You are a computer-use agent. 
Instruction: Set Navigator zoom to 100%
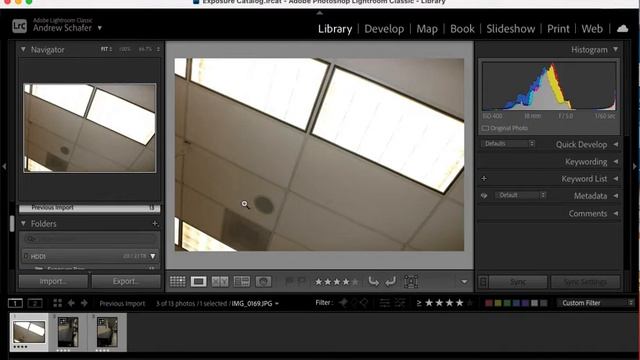125,49
